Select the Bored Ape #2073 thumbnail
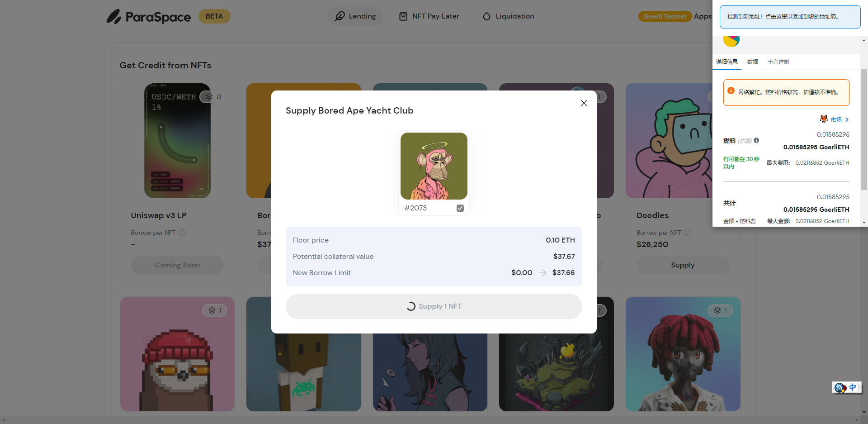This screenshot has width=868, height=424. point(434,166)
